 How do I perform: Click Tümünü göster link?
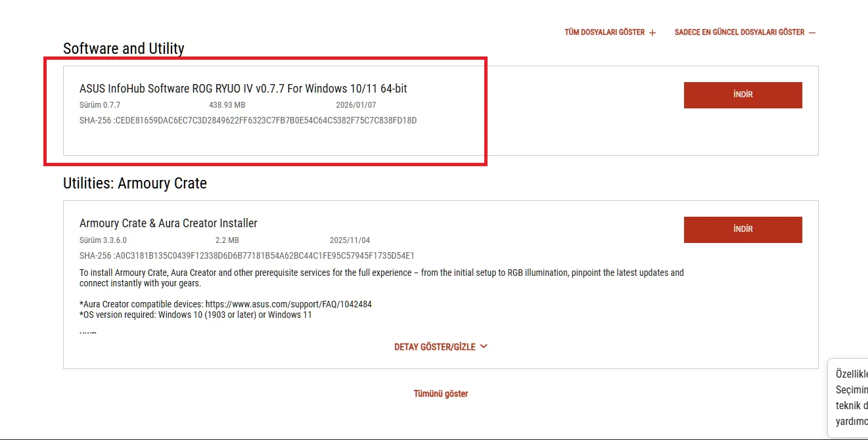pos(441,394)
